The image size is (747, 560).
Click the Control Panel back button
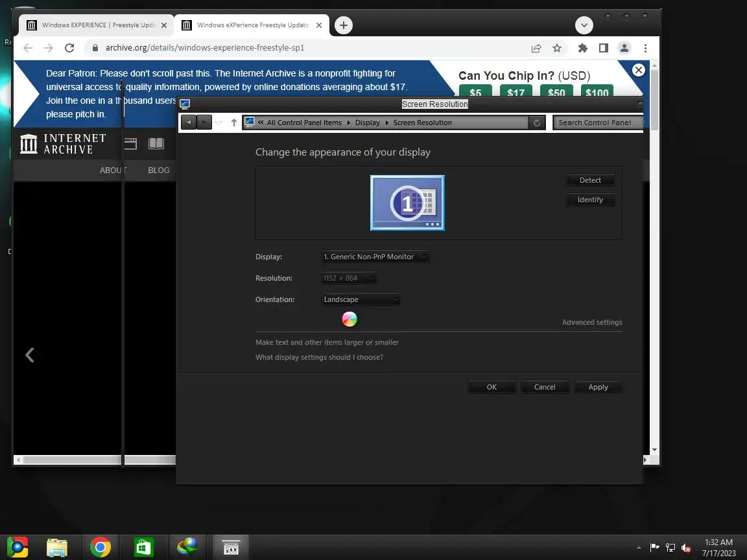(x=189, y=122)
